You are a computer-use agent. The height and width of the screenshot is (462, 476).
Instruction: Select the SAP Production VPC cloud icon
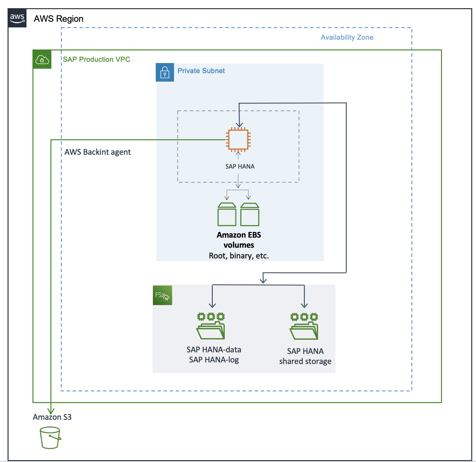click(42, 60)
